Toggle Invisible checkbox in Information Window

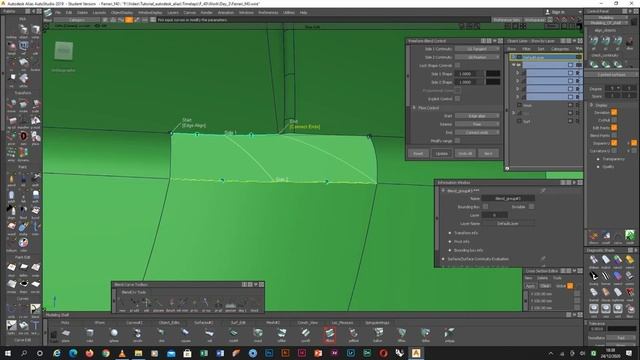click(x=531, y=207)
